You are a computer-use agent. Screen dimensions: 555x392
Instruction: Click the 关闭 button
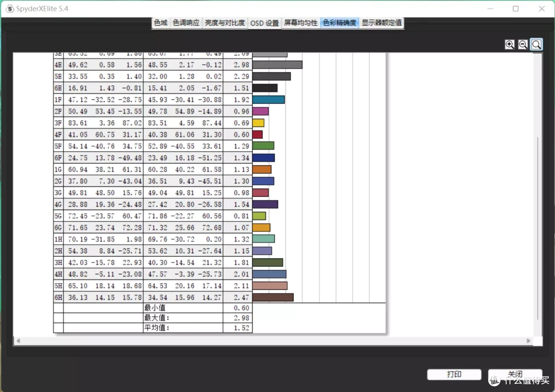[515, 375]
